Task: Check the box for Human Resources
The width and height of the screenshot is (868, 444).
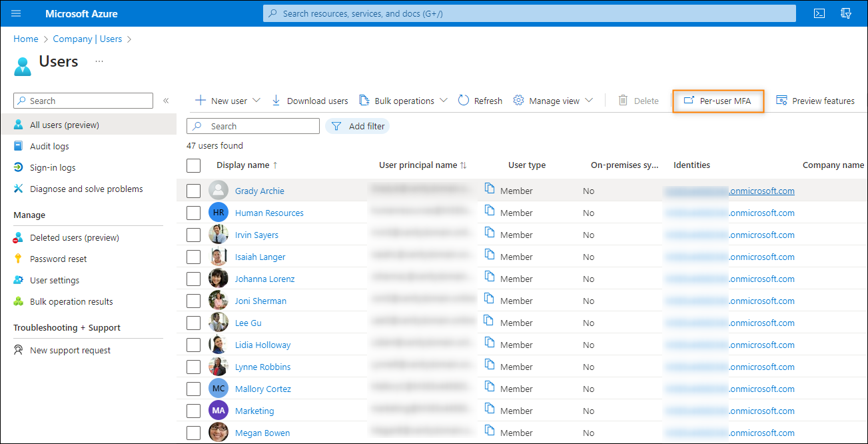Action: click(193, 213)
